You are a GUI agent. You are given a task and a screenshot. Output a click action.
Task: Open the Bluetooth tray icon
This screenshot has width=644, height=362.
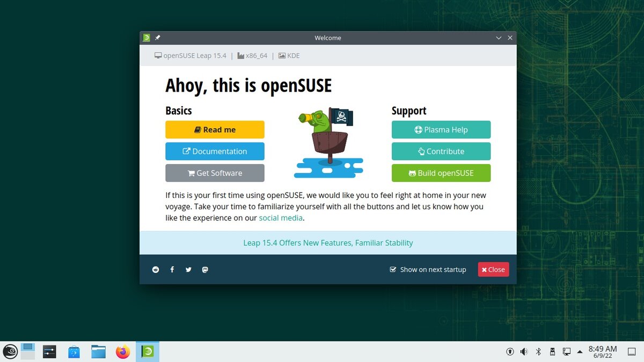538,352
